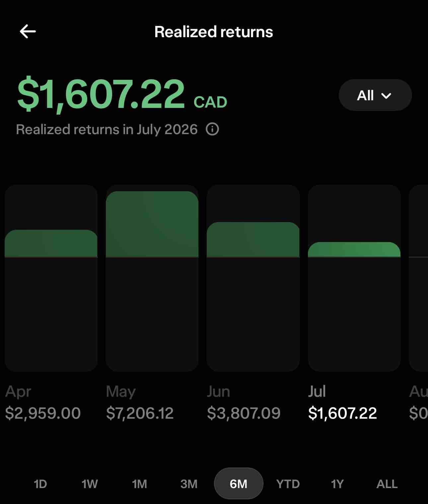The image size is (428, 504).
Task: Tap the back arrow icon
Action: point(28,32)
